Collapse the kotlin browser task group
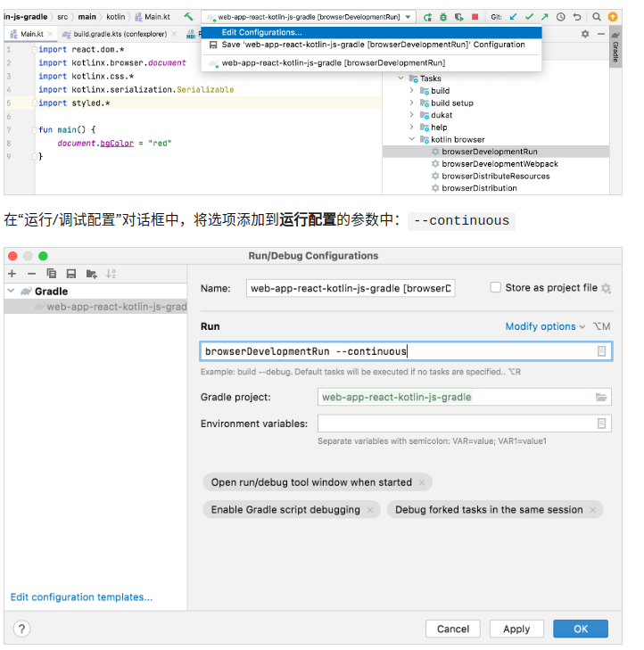644x650 pixels. (x=411, y=139)
